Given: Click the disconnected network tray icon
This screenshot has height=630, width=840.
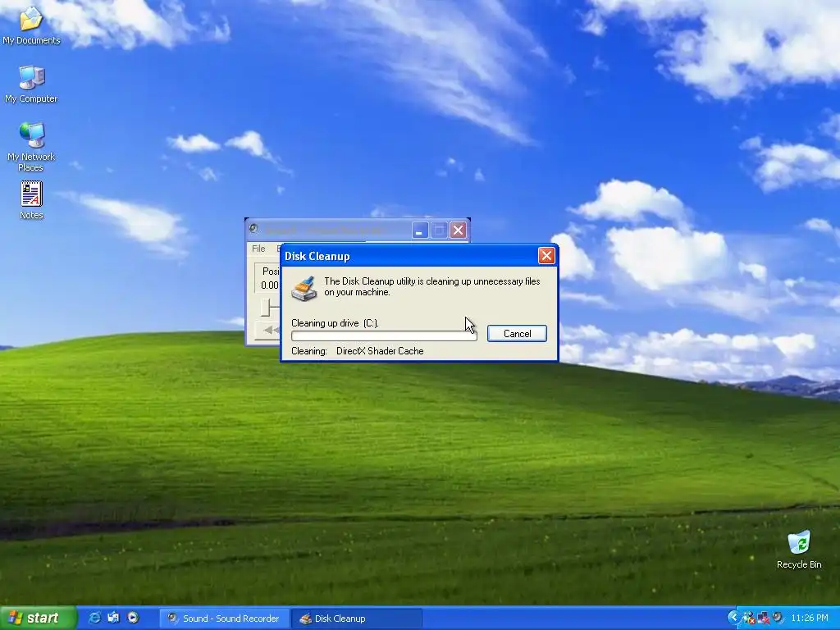Looking at the screenshot, I should point(763,618).
